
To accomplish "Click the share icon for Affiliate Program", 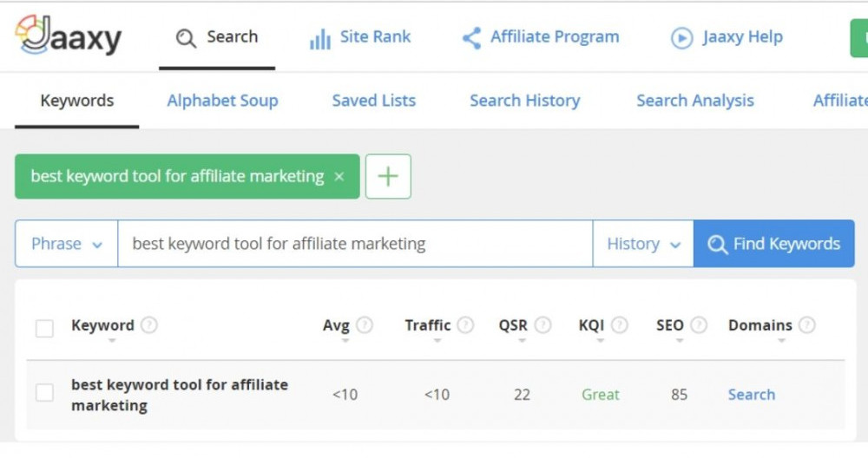I will pyautogui.click(x=471, y=38).
